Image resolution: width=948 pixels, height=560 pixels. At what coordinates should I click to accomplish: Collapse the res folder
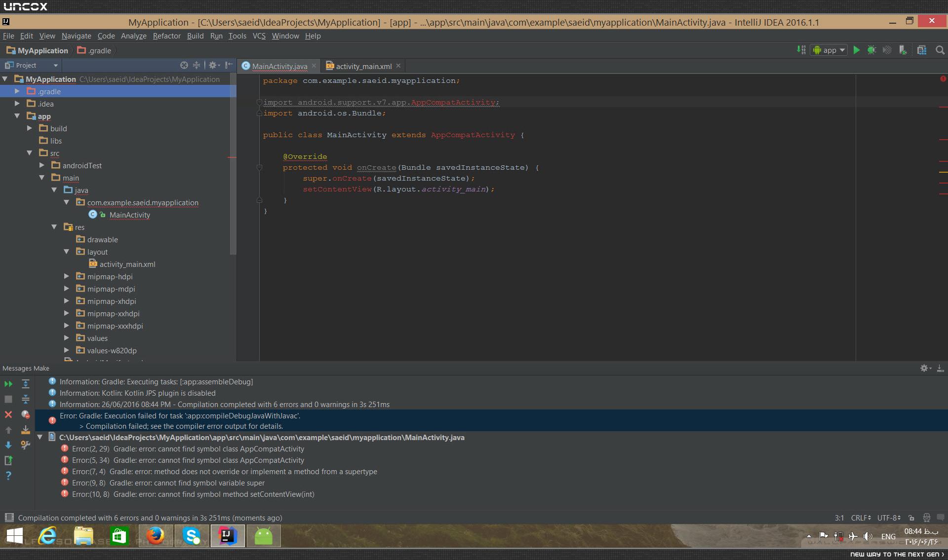coord(54,227)
